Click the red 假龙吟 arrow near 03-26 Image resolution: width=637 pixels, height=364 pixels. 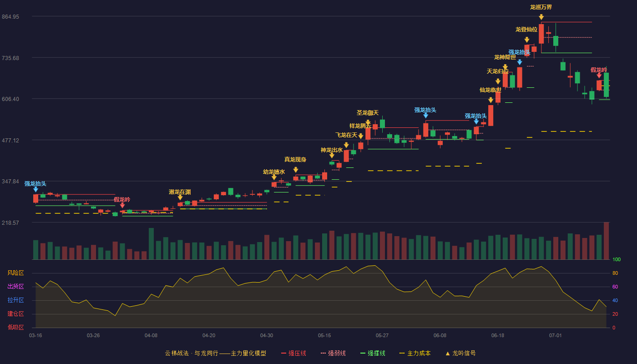(x=122, y=205)
